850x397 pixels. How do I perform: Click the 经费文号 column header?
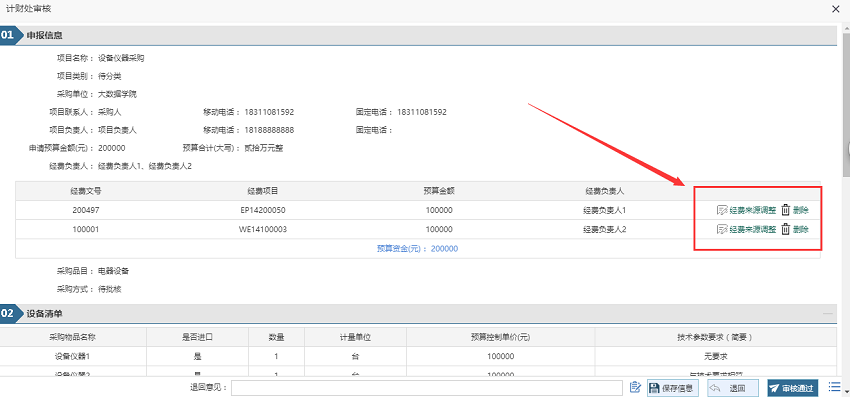86,191
